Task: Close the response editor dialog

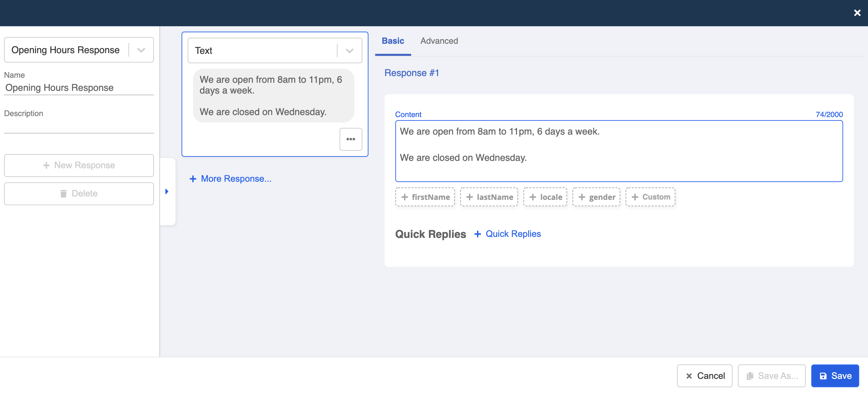Action: tap(857, 12)
